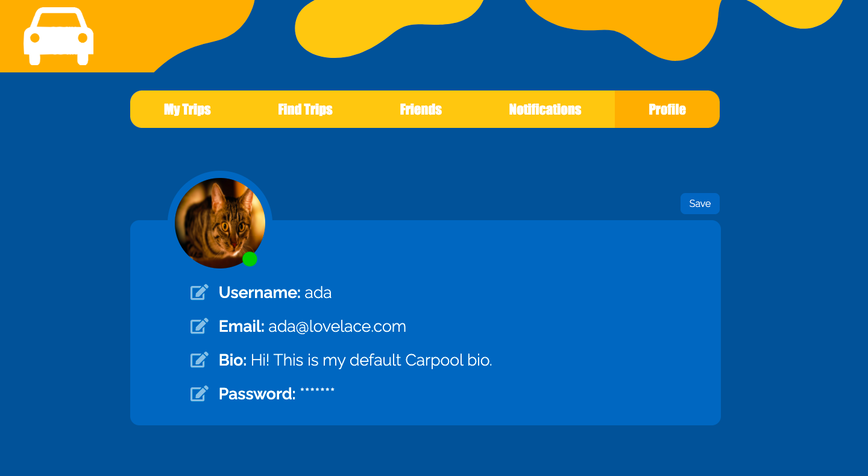Click the white car logo
868x476 pixels.
[x=58, y=36]
